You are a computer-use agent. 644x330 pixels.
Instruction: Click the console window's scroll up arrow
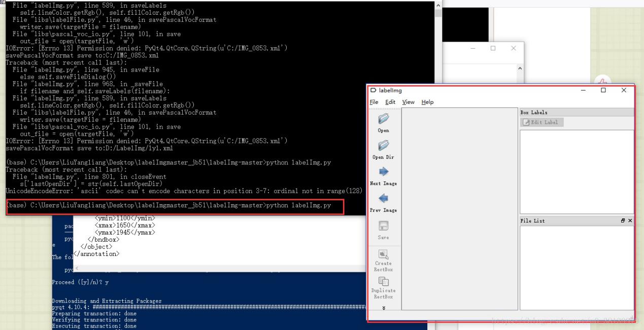438,5
